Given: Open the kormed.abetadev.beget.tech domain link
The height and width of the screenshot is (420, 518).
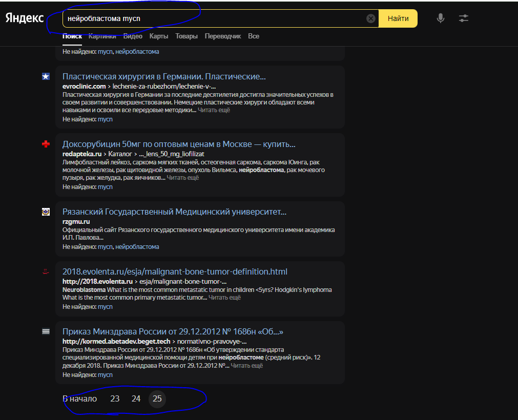Looking at the screenshot, I should [116, 342].
